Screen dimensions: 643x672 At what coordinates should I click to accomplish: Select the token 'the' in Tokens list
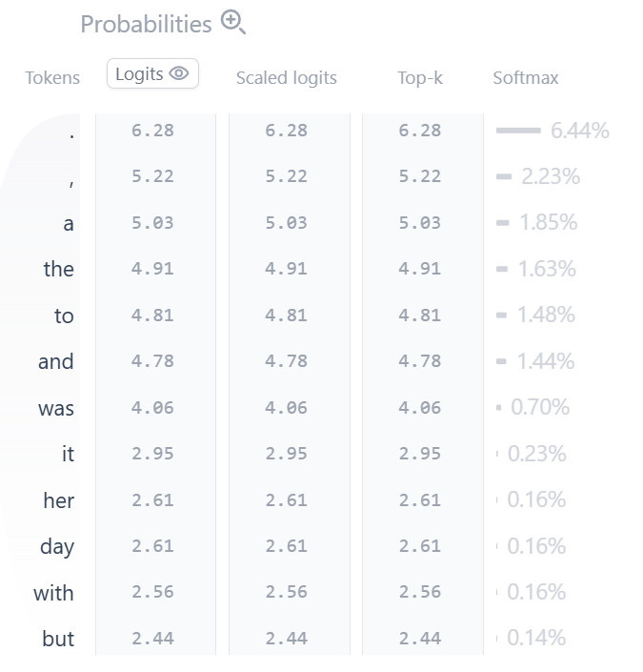pyautogui.click(x=59, y=269)
